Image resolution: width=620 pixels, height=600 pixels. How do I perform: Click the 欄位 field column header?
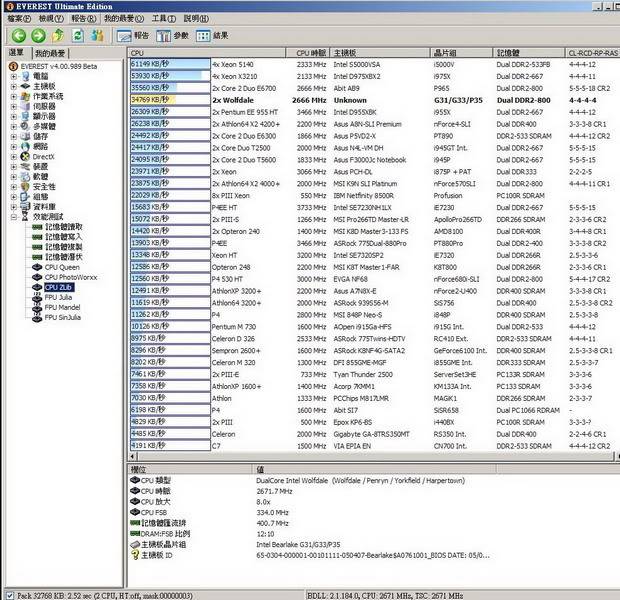tap(190, 469)
